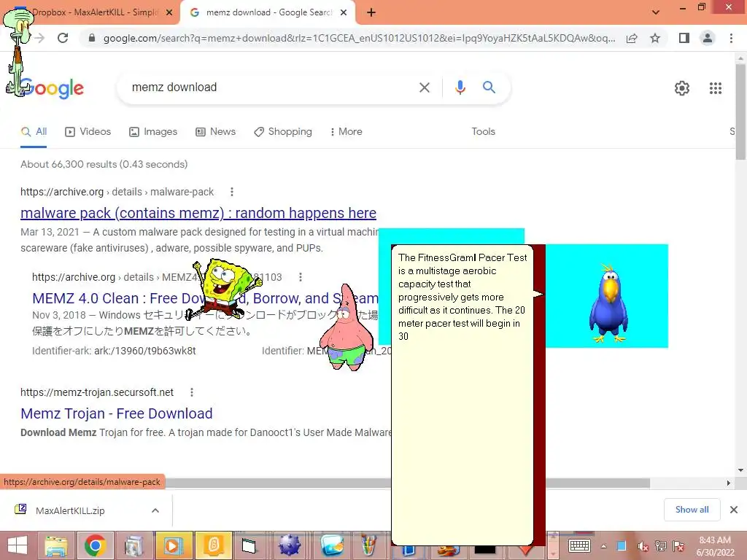Image resolution: width=747 pixels, height=560 pixels.
Task: Open Google apps grid
Action: 715,88
